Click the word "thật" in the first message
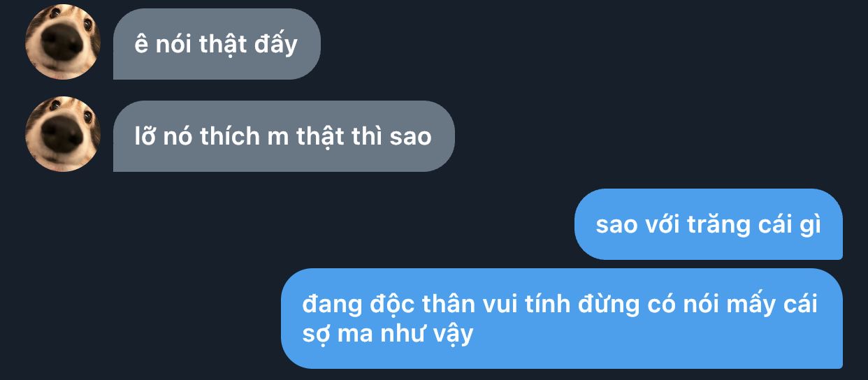Viewport: 868px width, 380px height. [223, 44]
